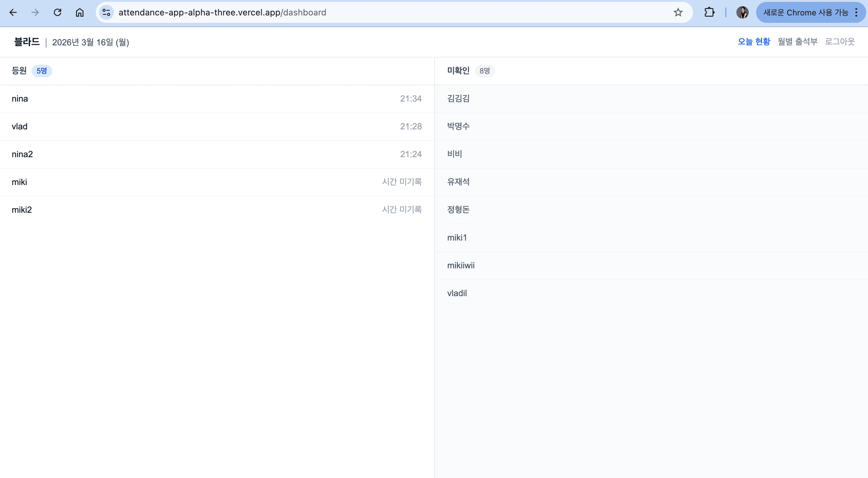The height and width of the screenshot is (478, 868).
Task: Open site information icon in address bar
Action: click(x=106, y=12)
